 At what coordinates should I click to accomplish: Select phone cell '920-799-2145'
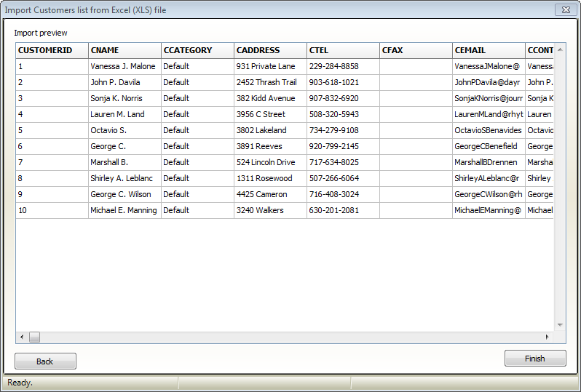(x=343, y=146)
